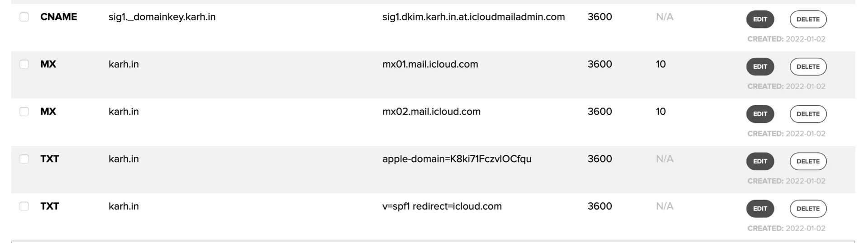
Task: Delete the mx02.mail.icloud.com MX record
Action: 808,114
